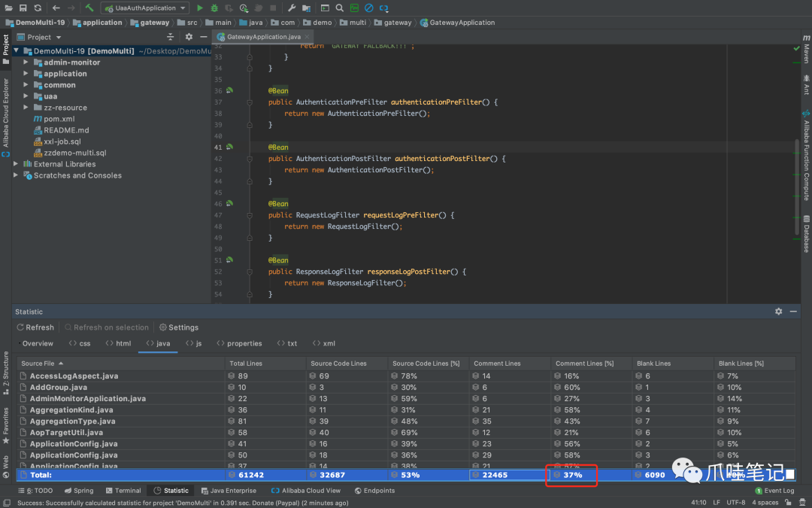Click the 4 spaces indent indicator
The height and width of the screenshot is (508, 812).
click(765, 503)
